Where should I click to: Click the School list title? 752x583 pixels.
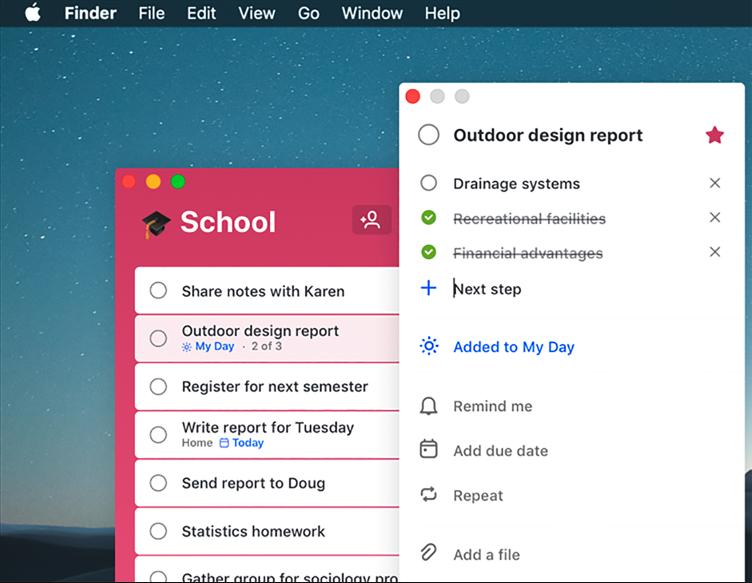[x=228, y=222]
